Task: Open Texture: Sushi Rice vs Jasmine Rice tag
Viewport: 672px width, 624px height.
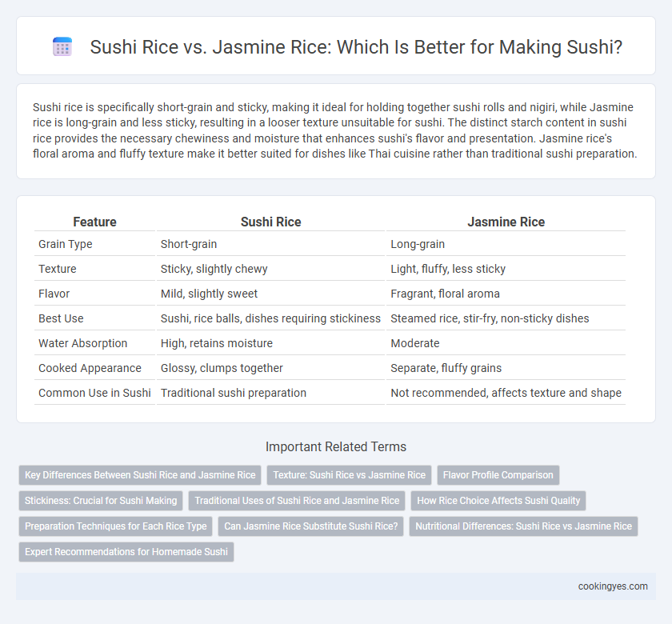Action: pyautogui.click(x=349, y=475)
